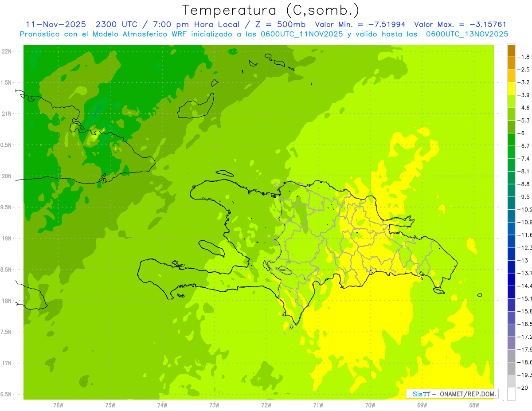This screenshot has width=532, height=411.
Task: Click the "69W" longitude label
Action: (422, 405)
